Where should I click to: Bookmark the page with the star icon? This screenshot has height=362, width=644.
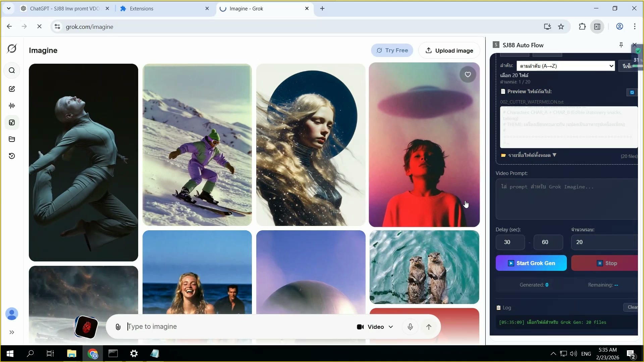click(561, 27)
